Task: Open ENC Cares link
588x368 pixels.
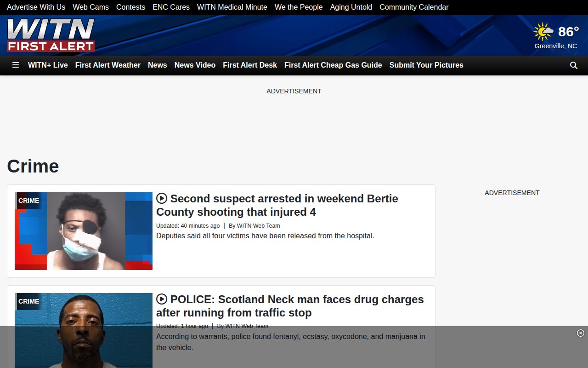Action: click(171, 7)
